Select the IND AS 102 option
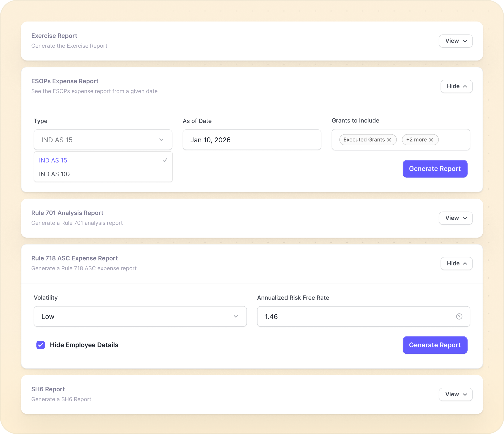This screenshot has height=434, width=504. click(55, 174)
